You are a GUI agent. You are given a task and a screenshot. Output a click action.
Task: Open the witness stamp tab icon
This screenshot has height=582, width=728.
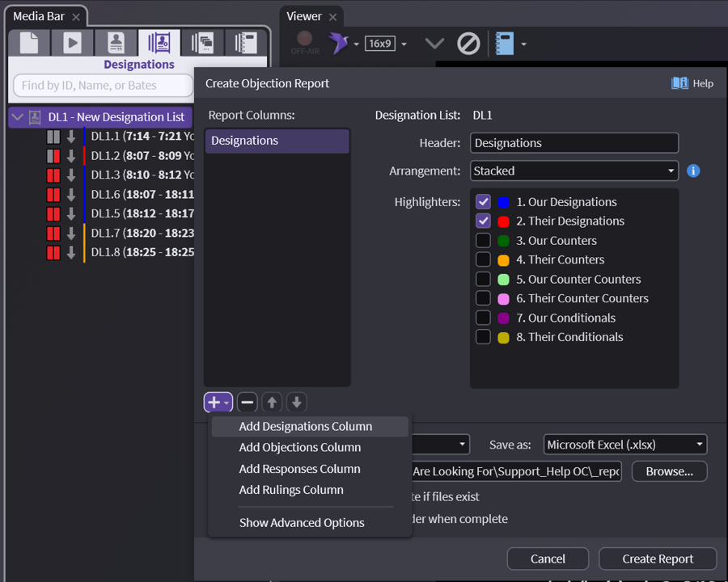pyautogui.click(x=116, y=43)
